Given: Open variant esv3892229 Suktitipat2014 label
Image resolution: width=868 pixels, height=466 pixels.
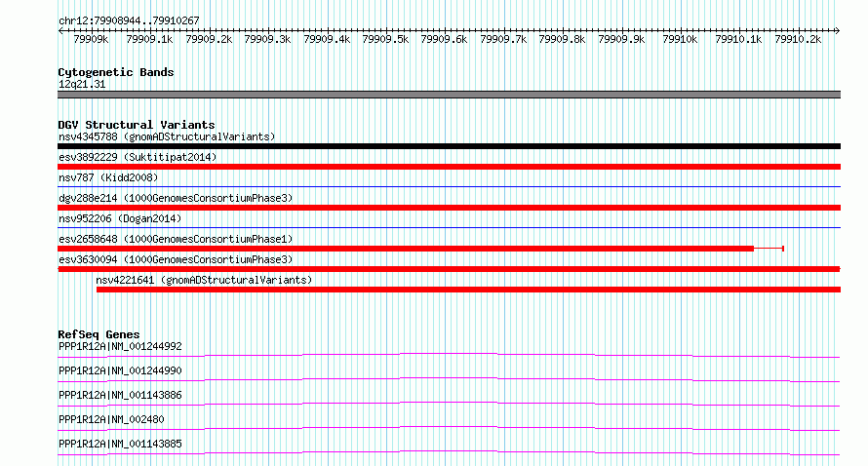Looking at the screenshot, I should (138, 157).
